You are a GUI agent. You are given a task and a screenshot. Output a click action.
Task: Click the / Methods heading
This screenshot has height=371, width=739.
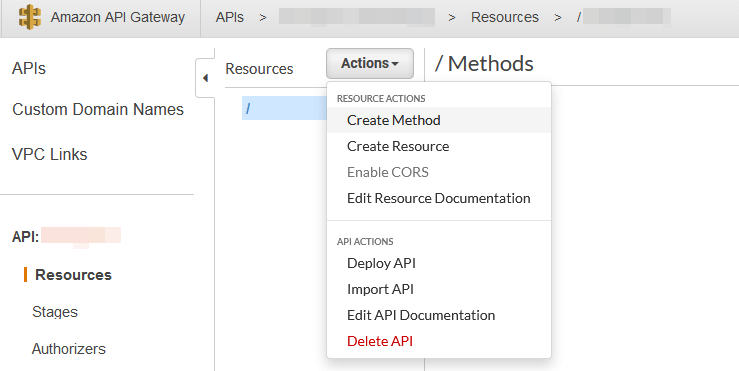click(484, 64)
